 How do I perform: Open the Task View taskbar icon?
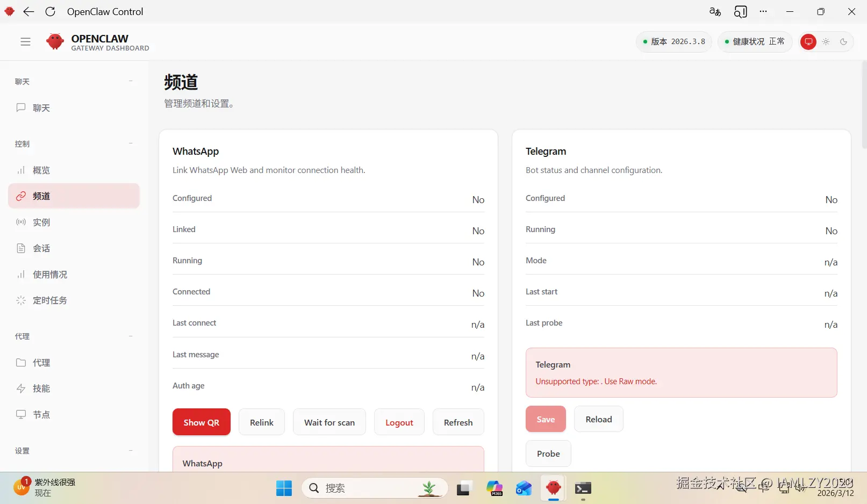coord(463,488)
